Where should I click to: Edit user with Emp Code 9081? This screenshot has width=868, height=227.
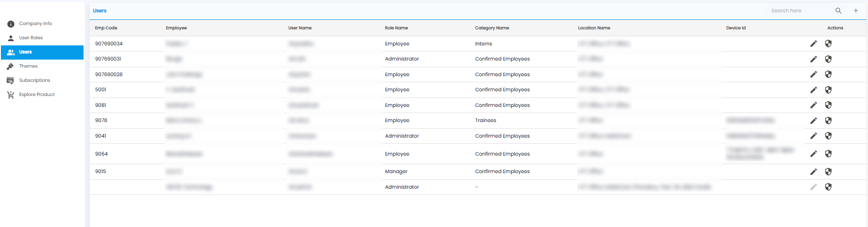point(813,105)
